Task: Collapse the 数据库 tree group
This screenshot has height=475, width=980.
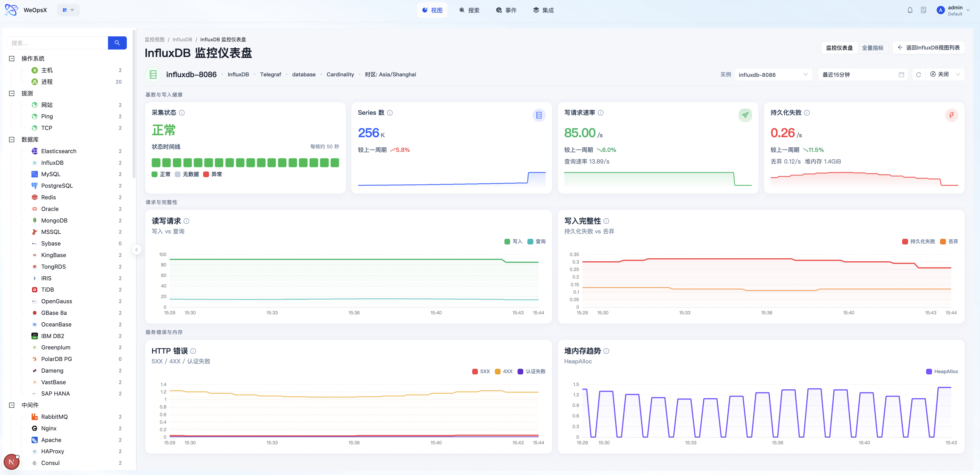Action: click(12, 140)
